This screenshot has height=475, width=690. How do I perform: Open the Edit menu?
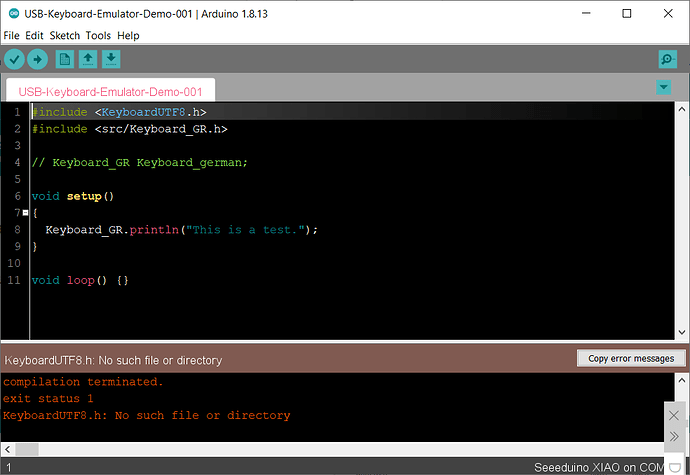(34, 36)
